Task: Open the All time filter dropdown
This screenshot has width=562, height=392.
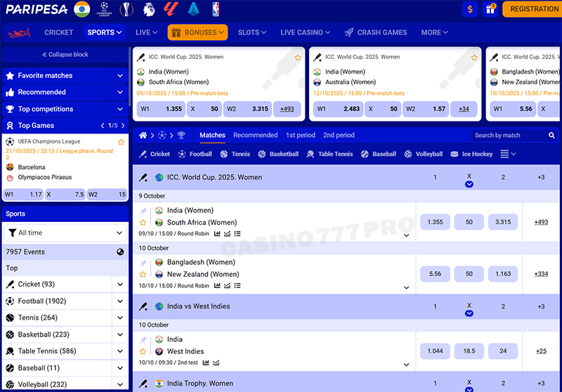Action: 65,233
